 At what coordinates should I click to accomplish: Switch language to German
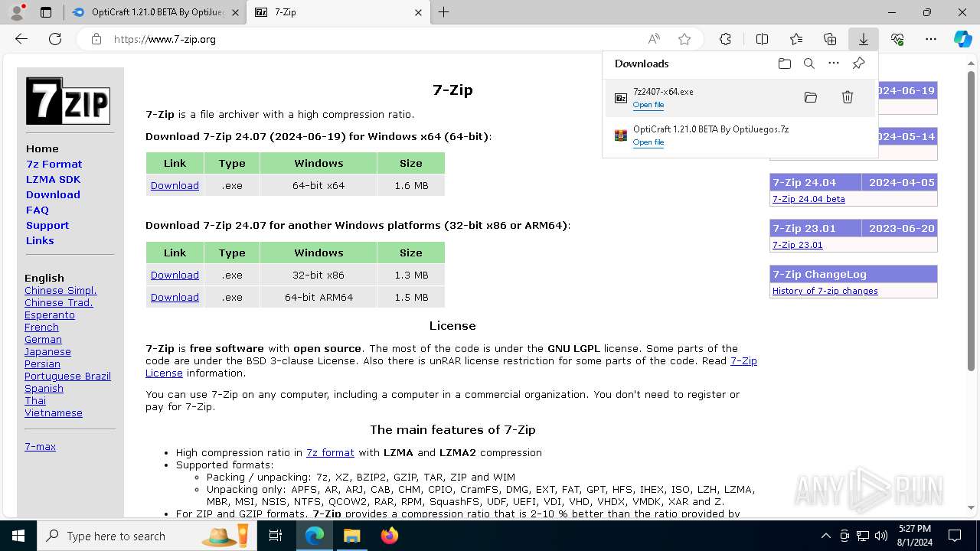43,340
